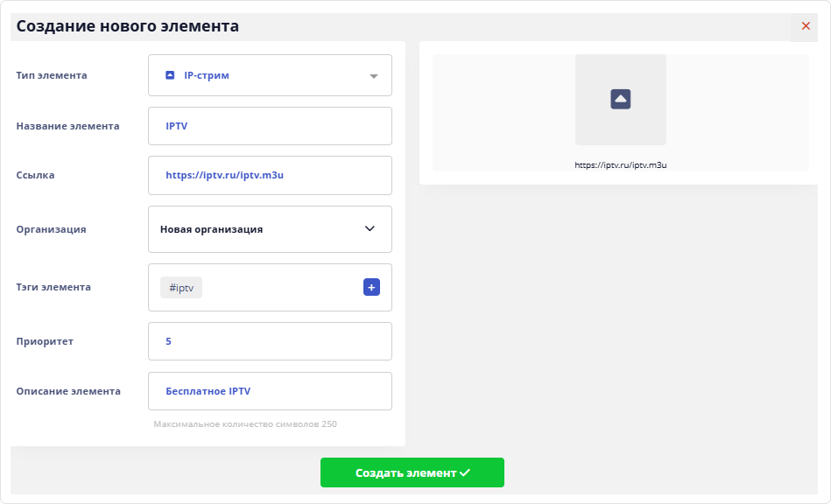Screen dimensions: 831x504
Task: Click the stream icon inside preview
Action: [621, 99]
